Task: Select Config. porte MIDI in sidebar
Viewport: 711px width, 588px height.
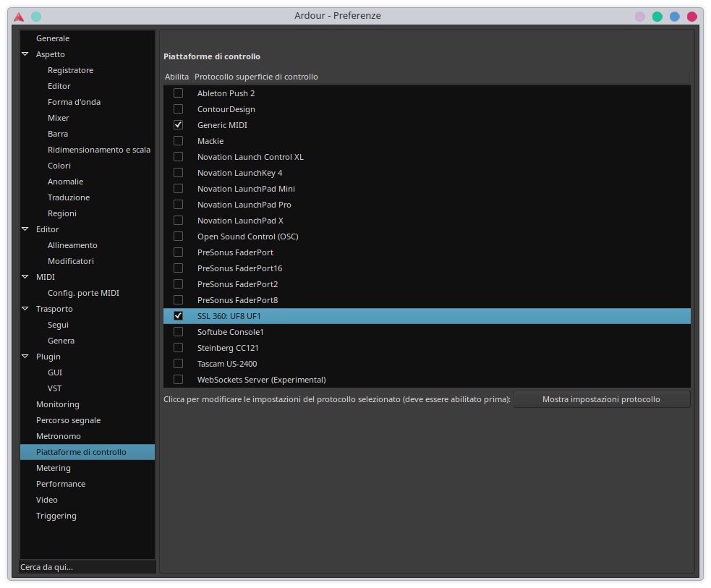Action: [83, 293]
